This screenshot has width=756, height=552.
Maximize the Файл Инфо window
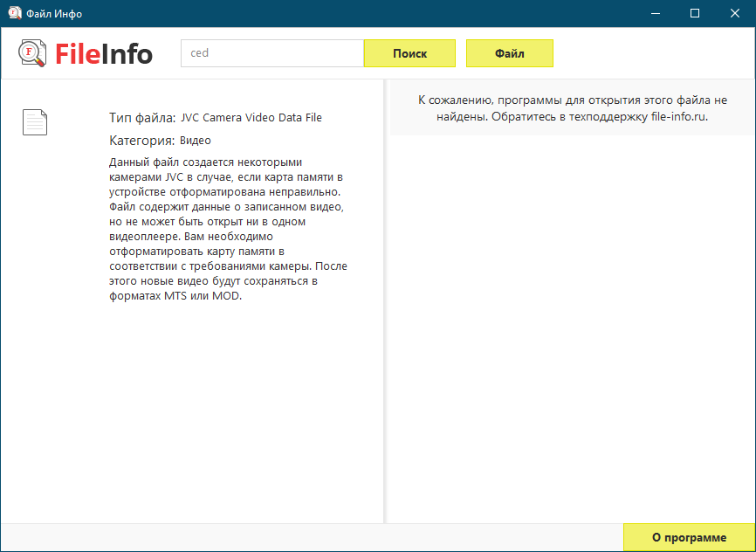pyautogui.click(x=695, y=13)
